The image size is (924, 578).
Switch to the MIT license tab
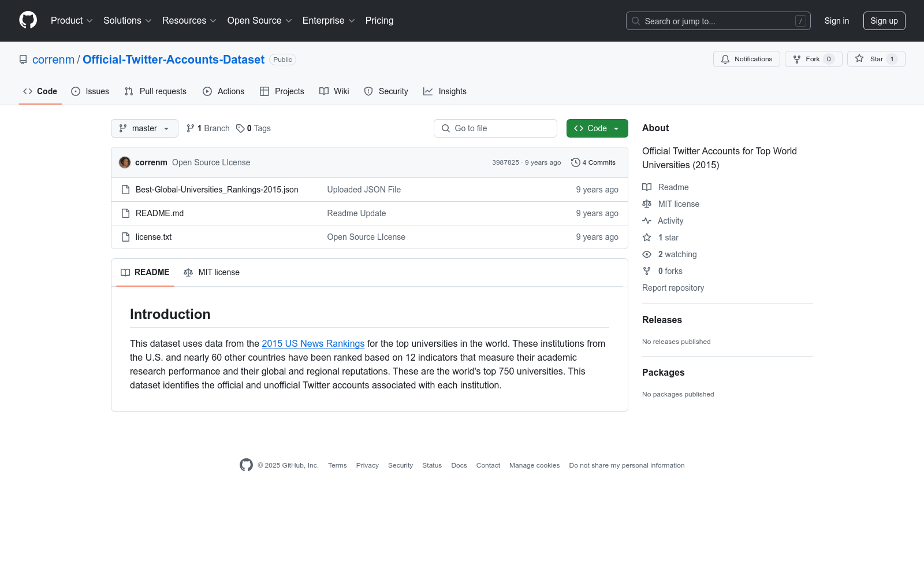point(211,272)
